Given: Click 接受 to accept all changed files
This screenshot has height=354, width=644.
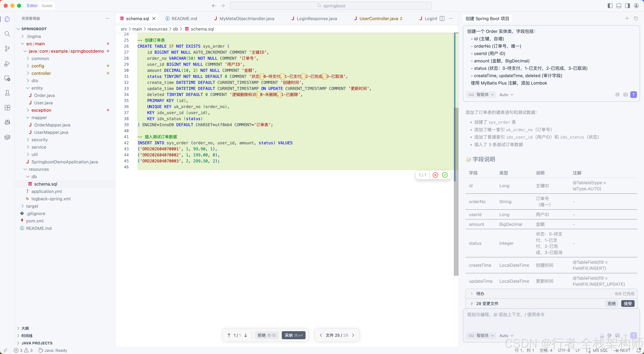Looking at the screenshot, I should tap(628, 304).
